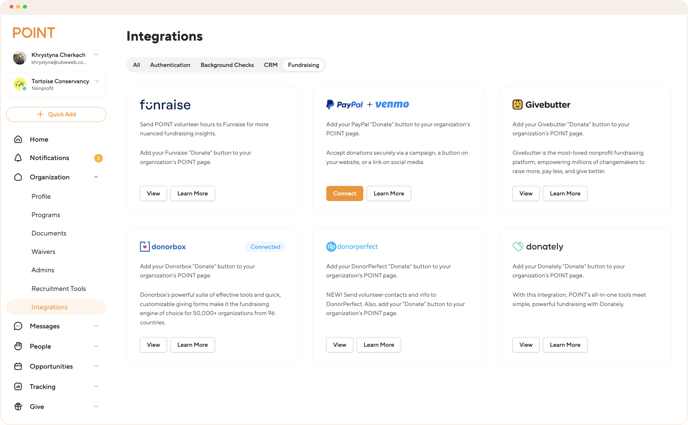Connect the PayPal + Venmo integration
Viewport: 688px width, 425px height.
[344, 193]
